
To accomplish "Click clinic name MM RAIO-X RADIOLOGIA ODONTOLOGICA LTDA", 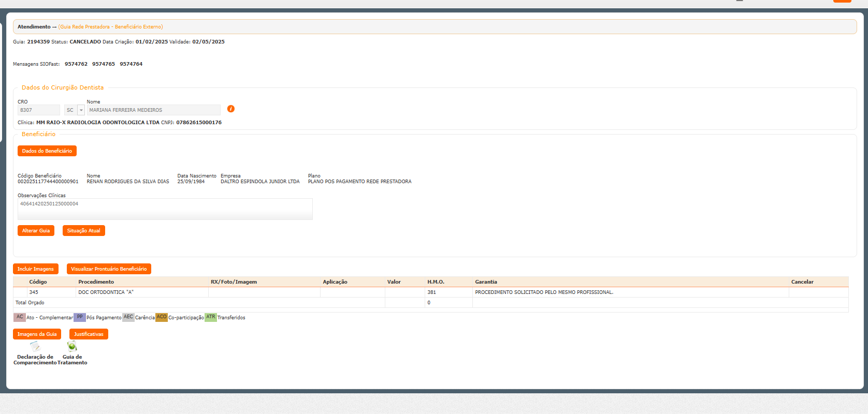I will [x=98, y=123].
